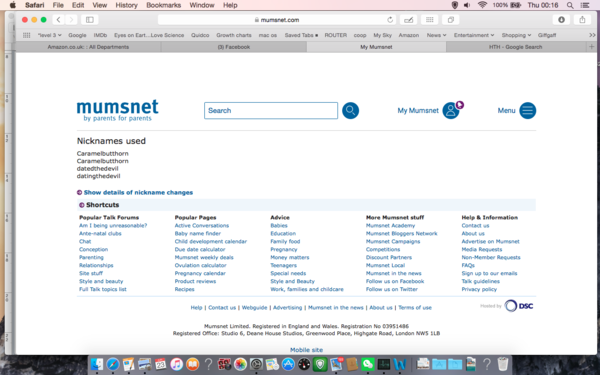Click the mumsnet.com address bar
Image resolution: width=600 pixels, height=375 pixels.
(277, 20)
